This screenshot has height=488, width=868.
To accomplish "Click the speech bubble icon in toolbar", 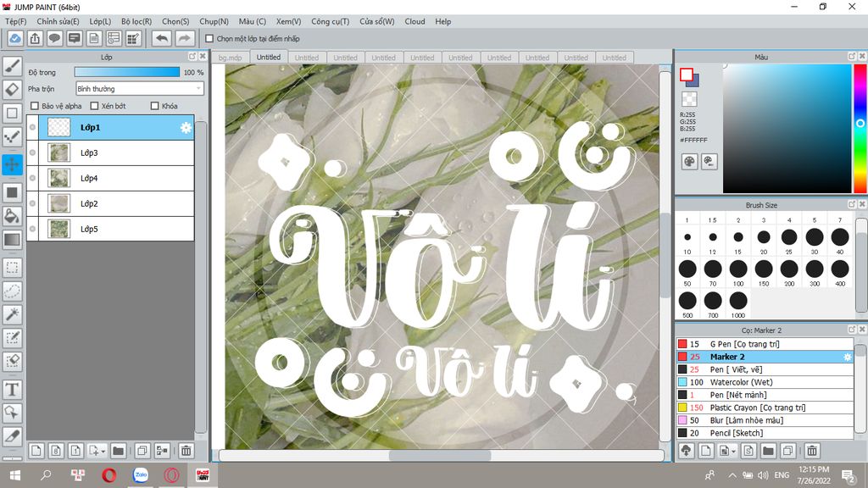I will (x=55, y=38).
